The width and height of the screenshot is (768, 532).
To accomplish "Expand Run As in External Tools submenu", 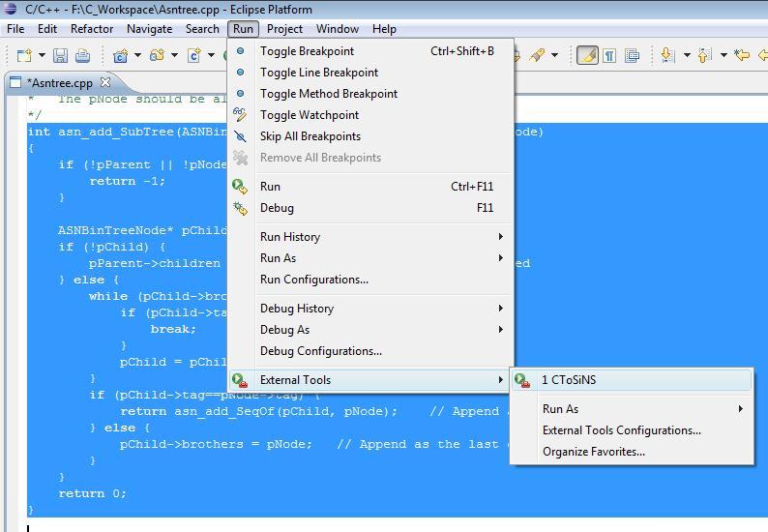I will (x=632, y=409).
